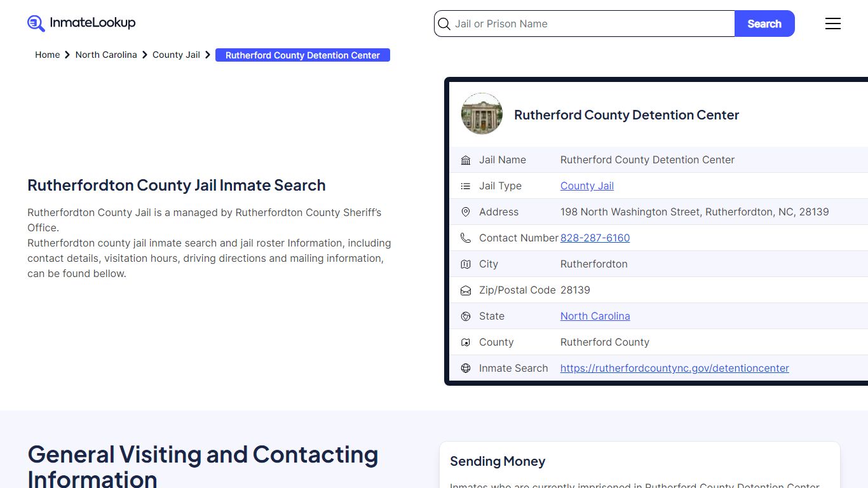Screen dimensions: 868x488
Task: Click the blue Search button
Action: pos(764,24)
